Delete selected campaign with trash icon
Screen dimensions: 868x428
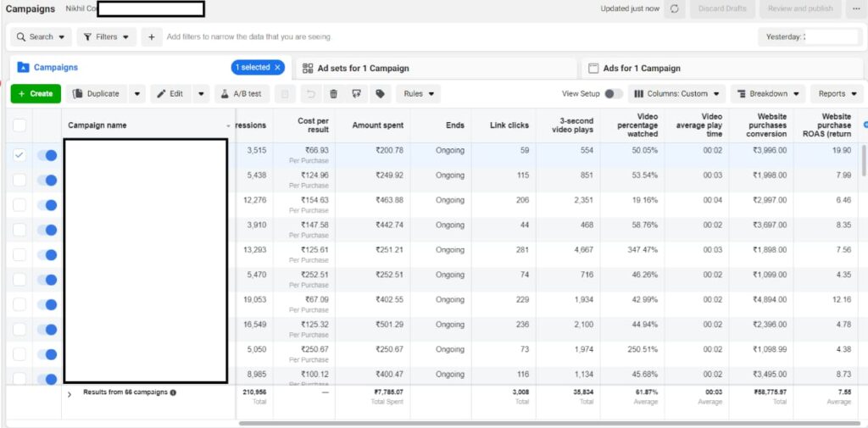333,93
